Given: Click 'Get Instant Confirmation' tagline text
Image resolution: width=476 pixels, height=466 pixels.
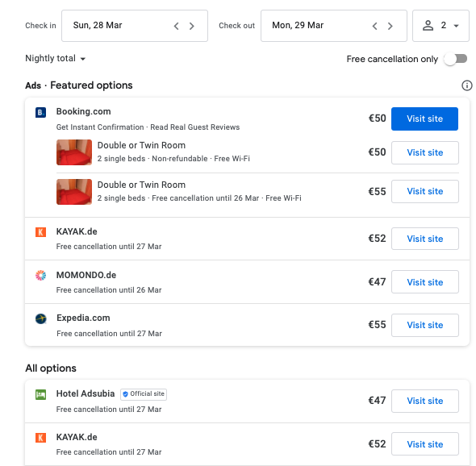Looking at the screenshot, I should click(100, 127).
